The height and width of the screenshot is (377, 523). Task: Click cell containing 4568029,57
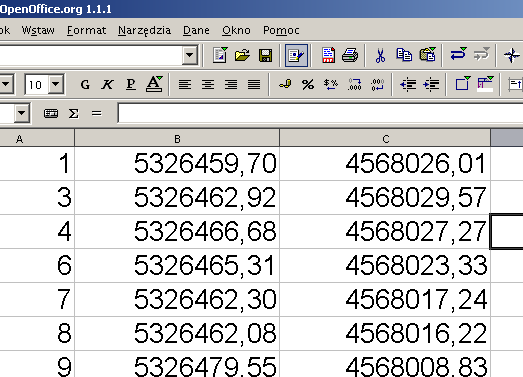click(x=385, y=198)
